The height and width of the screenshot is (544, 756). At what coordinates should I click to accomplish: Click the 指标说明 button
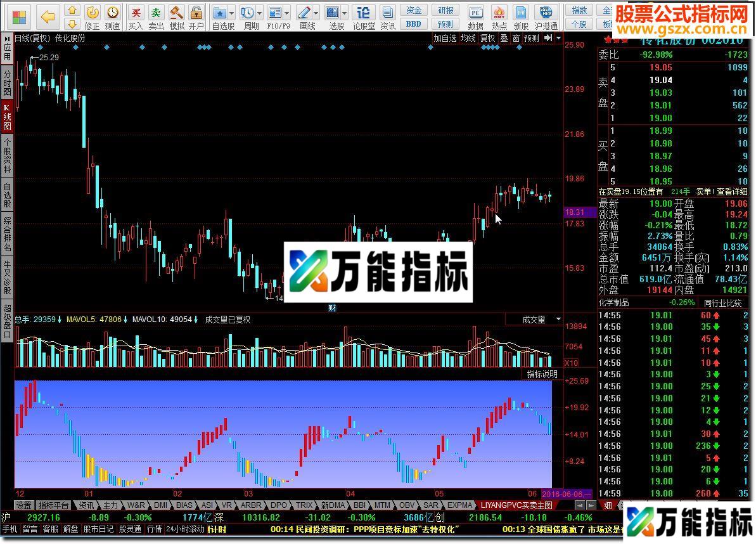(x=542, y=374)
